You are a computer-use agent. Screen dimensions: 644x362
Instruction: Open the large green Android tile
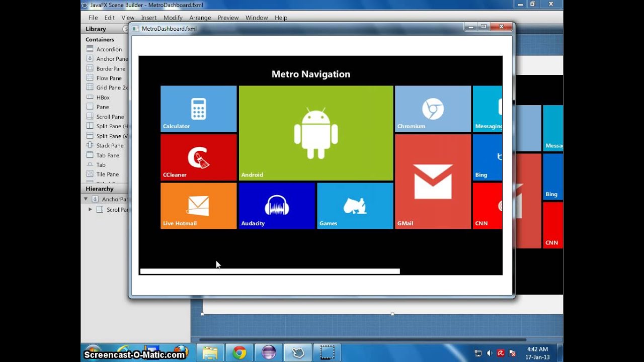(x=316, y=133)
